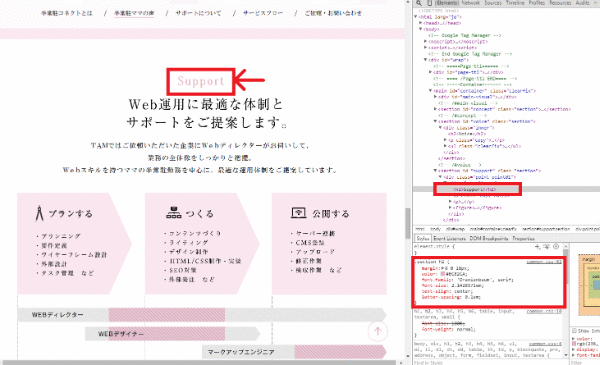Click the box model margin diagram
600x365 pixels.
point(589,284)
